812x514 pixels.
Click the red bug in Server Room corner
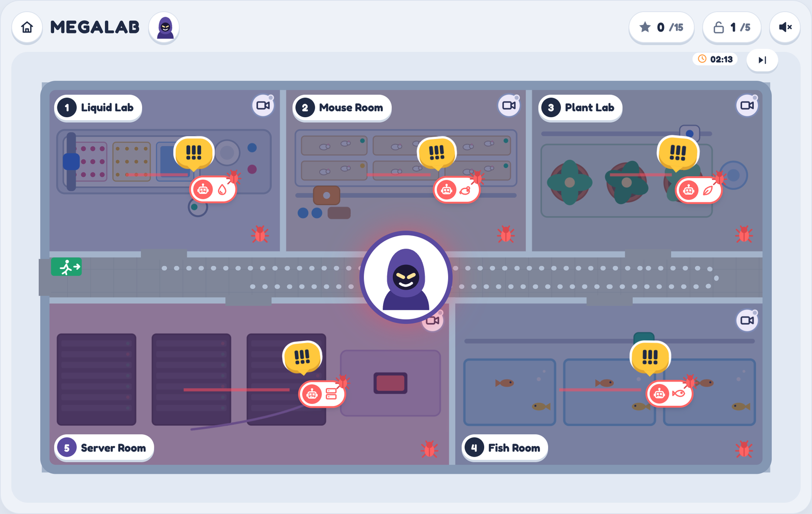[429, 449]
